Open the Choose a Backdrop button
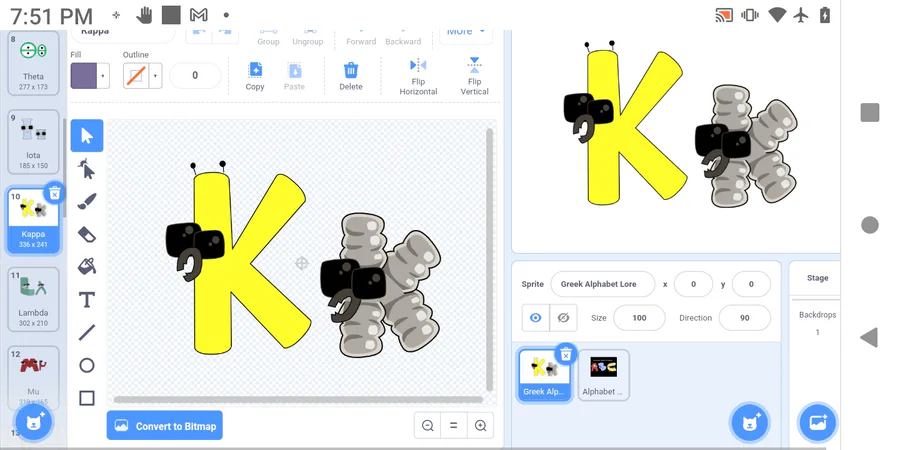 (817, 423)
